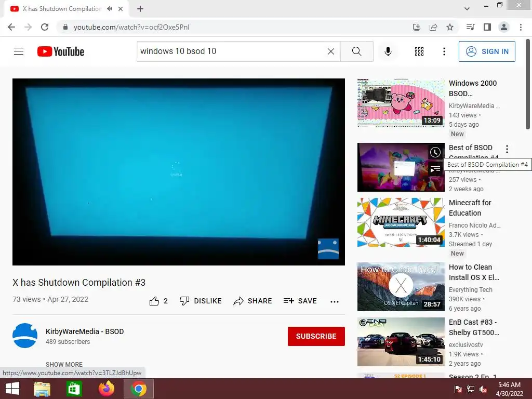Open the EnB Cast #83 Shelby GT500 thumbnail
Screen dimensions: 532x399
pyautogui.click(x=401, y=342)
